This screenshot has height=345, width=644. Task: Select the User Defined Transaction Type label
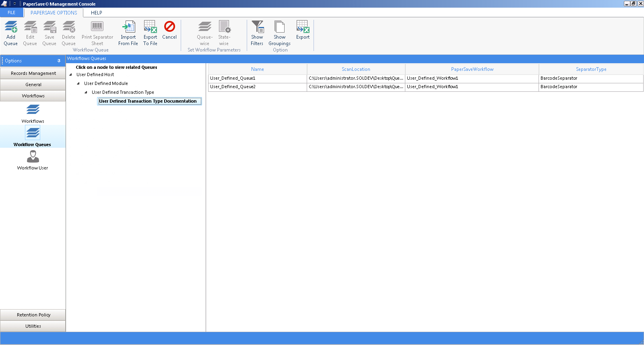123,92
